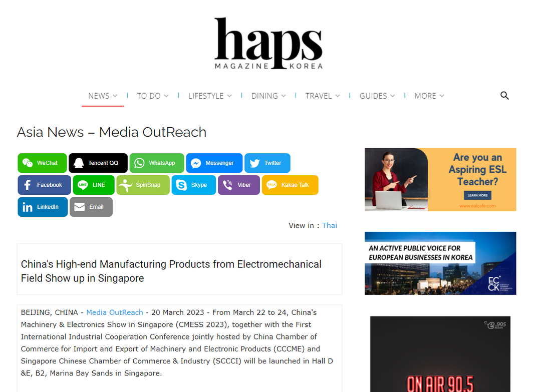This screenshot has height=392, width=541.
Task: Share the article on Twitter
Action: click(267, 163)
